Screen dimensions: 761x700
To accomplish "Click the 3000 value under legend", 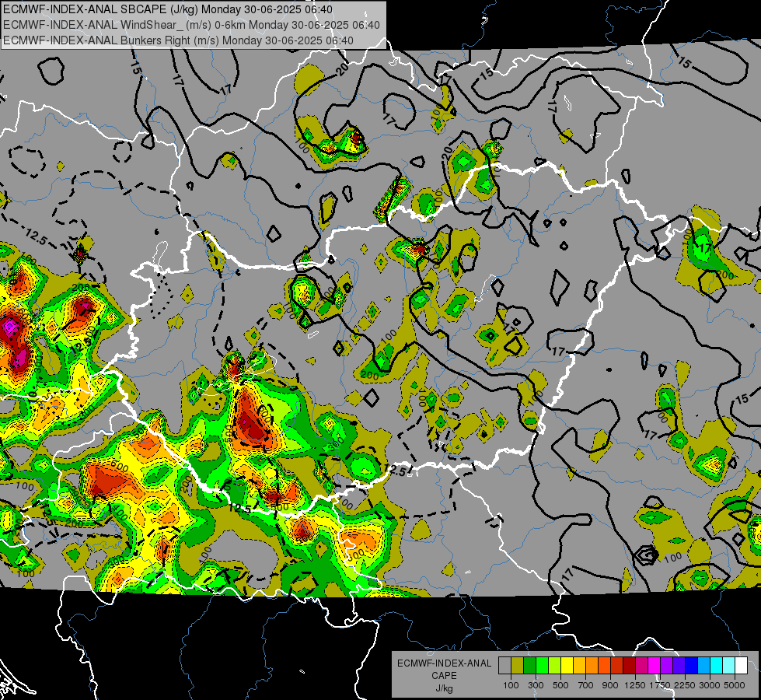I will coord(710,685).
